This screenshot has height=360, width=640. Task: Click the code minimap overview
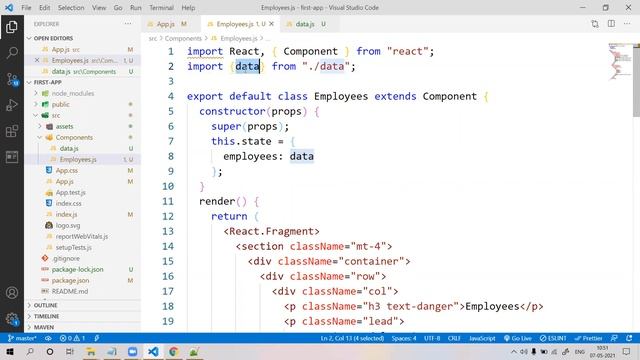pos(620,61)
